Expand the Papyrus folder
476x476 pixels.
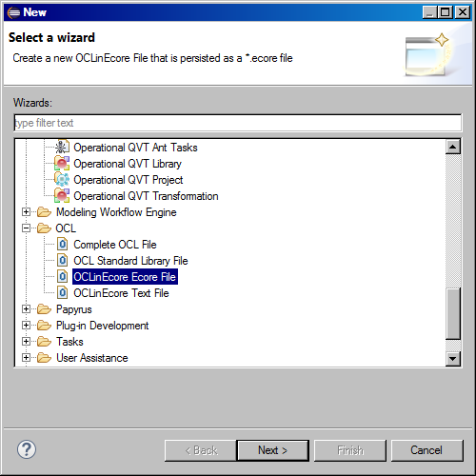(x=27, y=309)
